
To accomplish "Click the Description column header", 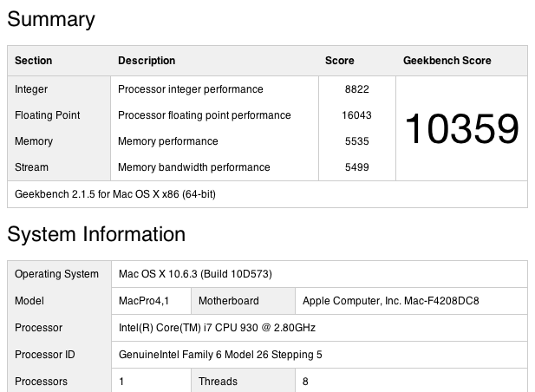I will [x=147, y=61].
